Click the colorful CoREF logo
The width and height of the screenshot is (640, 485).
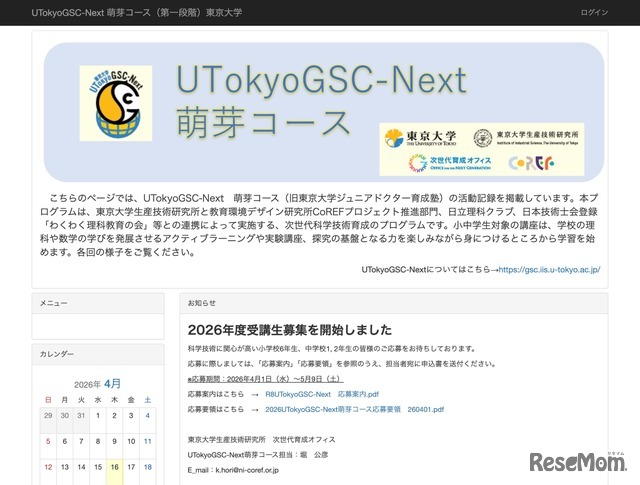tap(531, 163)
